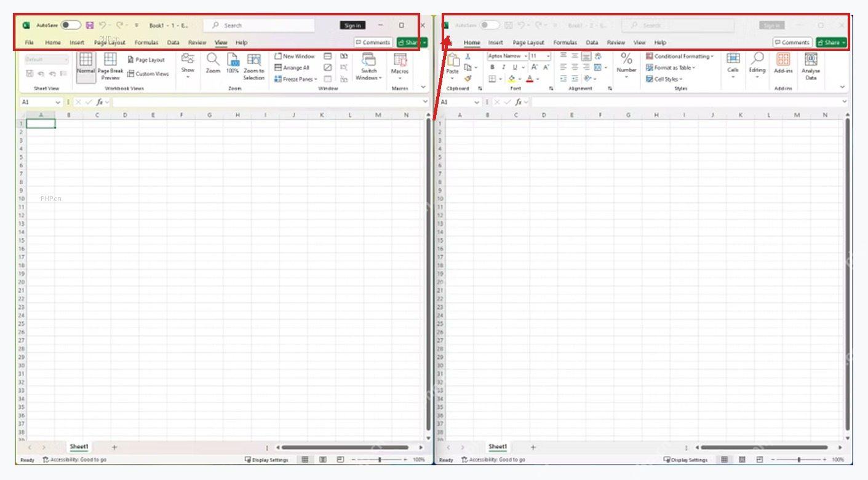
Task: Switch to Formulas tab in left window
Action: [146, 42]
